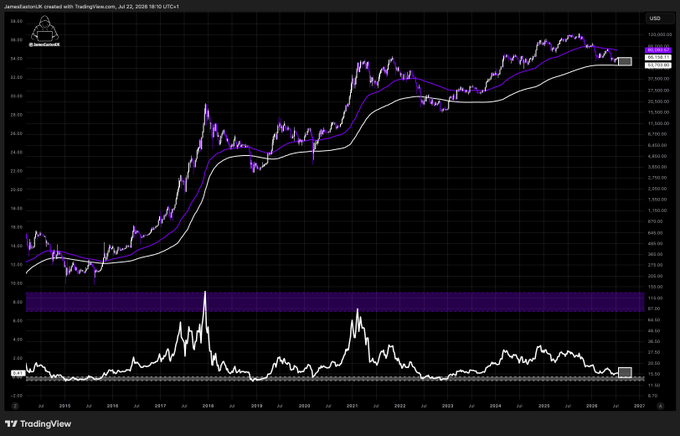Click the 20,500.00 price axis label
Viewport: 680px width, 436px height.
tap(658, 102)
